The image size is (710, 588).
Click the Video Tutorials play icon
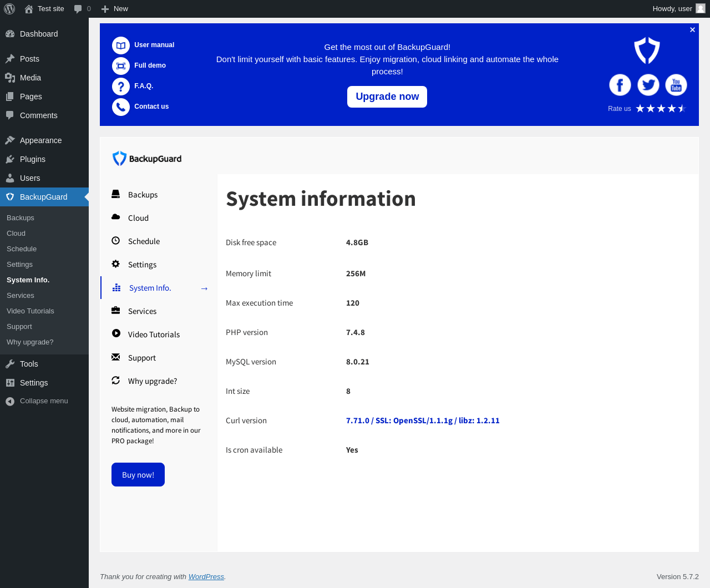click(x=116, y=333)
